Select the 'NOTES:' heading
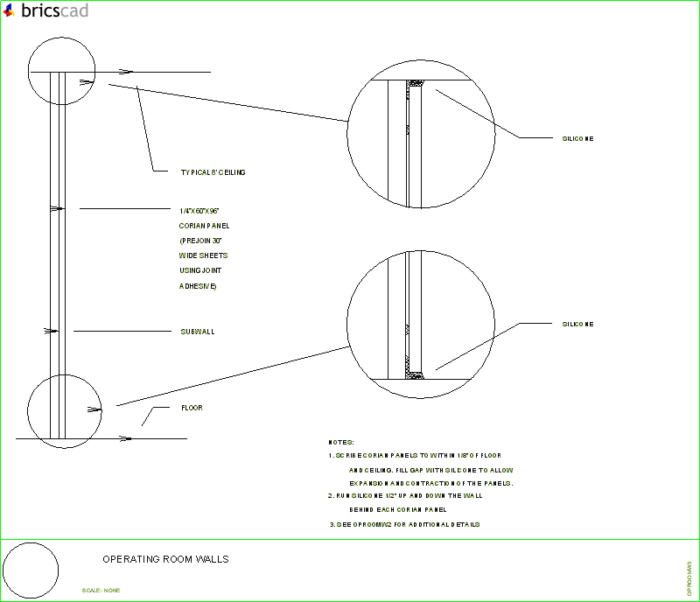Viewport: 700px width, 602px height. pos(341,443)
